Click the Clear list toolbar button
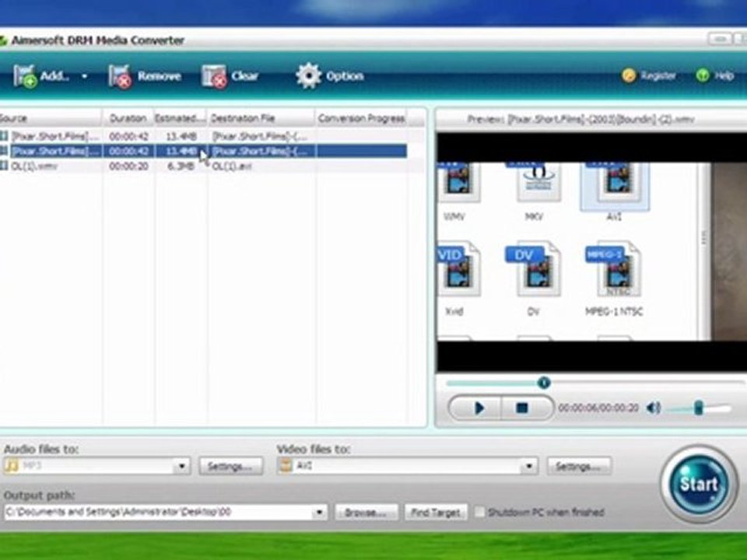 (x=230, y=76)
